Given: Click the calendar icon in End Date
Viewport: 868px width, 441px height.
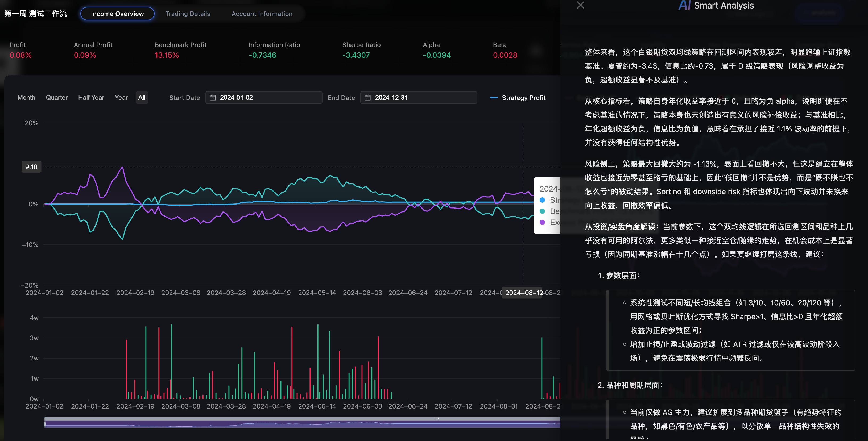Looking at the screenshot, I should (368, 98).
